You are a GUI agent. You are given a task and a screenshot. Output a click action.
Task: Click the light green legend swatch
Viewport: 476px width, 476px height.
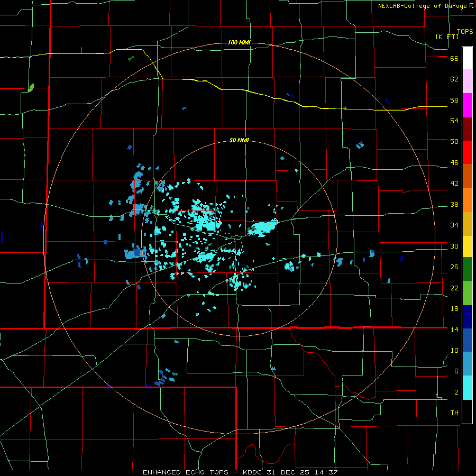(467, 293)
